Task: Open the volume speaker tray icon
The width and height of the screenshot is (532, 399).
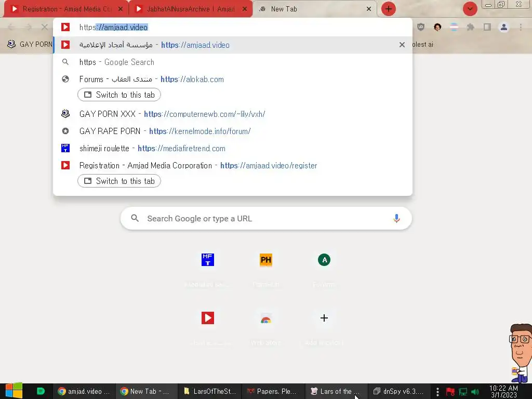Action: pos(475,392)
